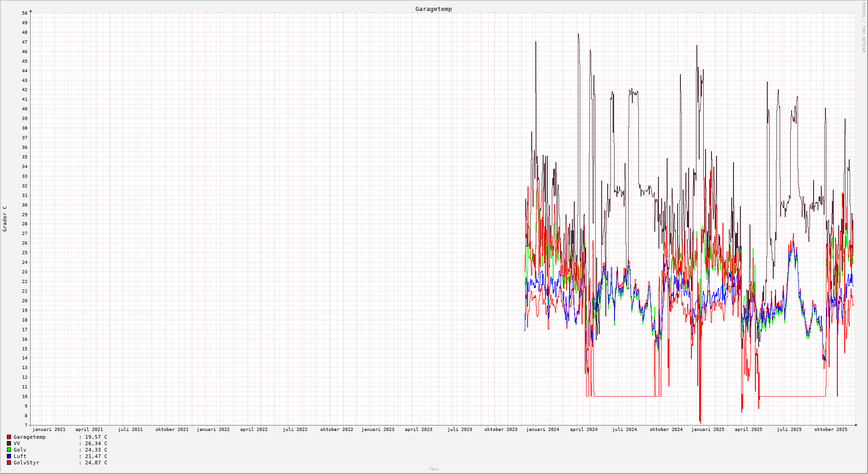The image size is (868, 474).
Task: Click the Golv value 24,33 C
Action: (x=96, y=450)
